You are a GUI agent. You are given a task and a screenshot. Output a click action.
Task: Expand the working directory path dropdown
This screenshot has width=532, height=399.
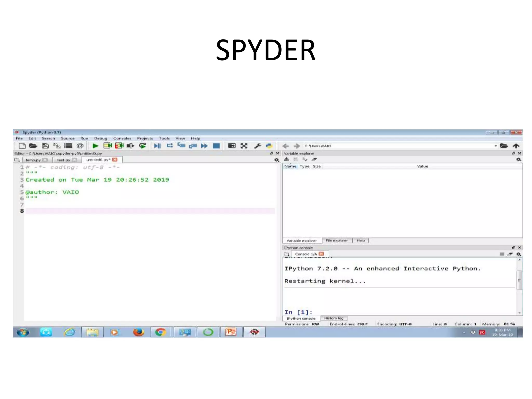pos(496,146)
